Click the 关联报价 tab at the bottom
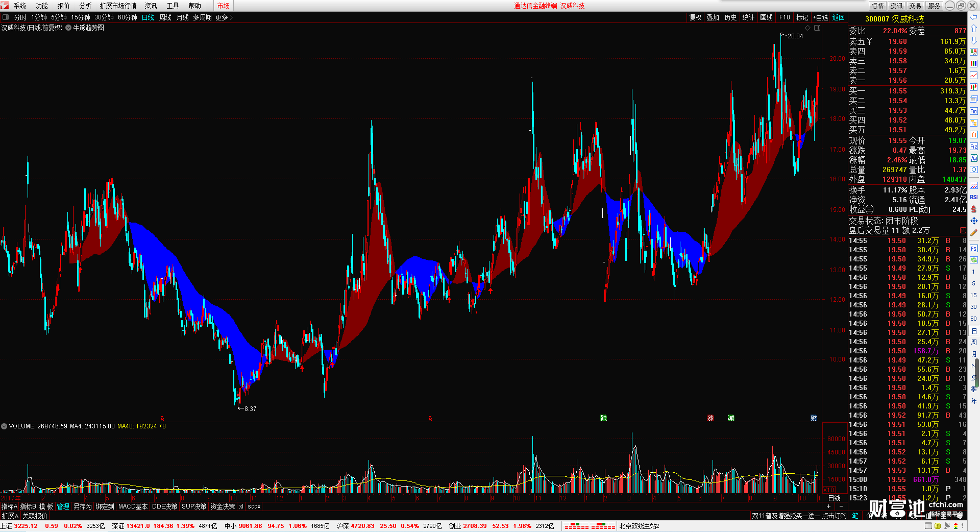 coord(35,516)
